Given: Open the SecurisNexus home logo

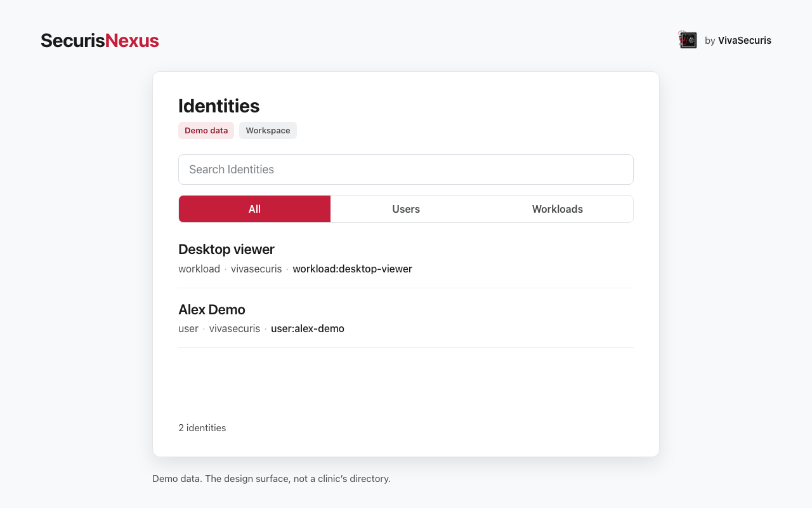Looking at the screenshot, I should (100, 41).
